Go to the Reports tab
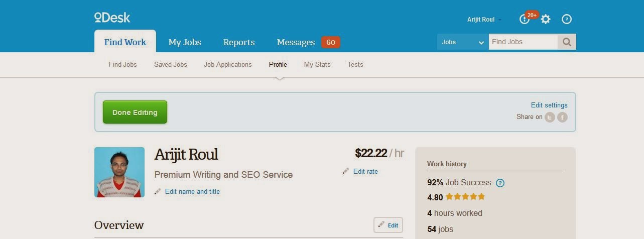Viewport: 644px width, 239px height. pyautogui.click(x=239, y=42)
